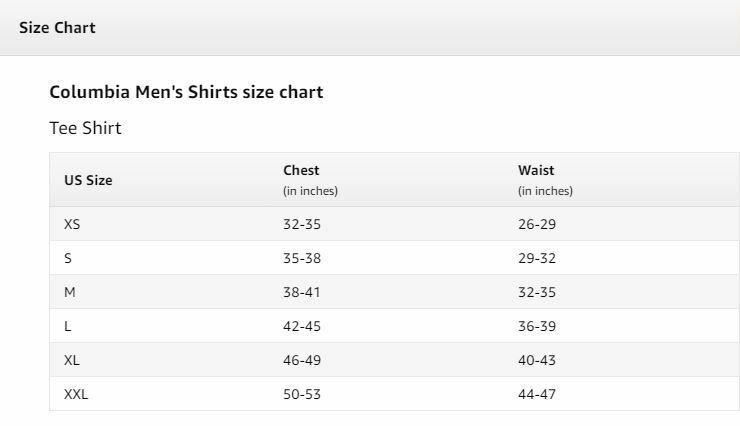
Task: Select the L size row label
Action: coord(67,326)
